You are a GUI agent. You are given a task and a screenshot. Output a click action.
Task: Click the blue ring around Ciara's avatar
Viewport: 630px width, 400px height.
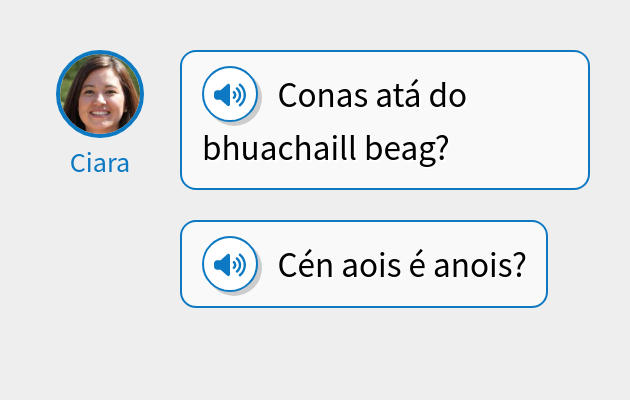[100, 52]
